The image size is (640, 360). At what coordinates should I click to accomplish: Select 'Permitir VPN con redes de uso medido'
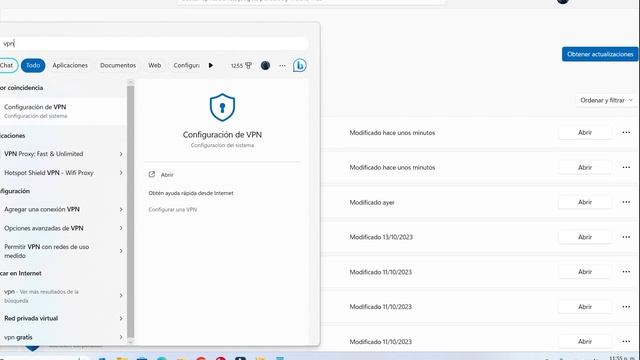(x=63, y=251)
